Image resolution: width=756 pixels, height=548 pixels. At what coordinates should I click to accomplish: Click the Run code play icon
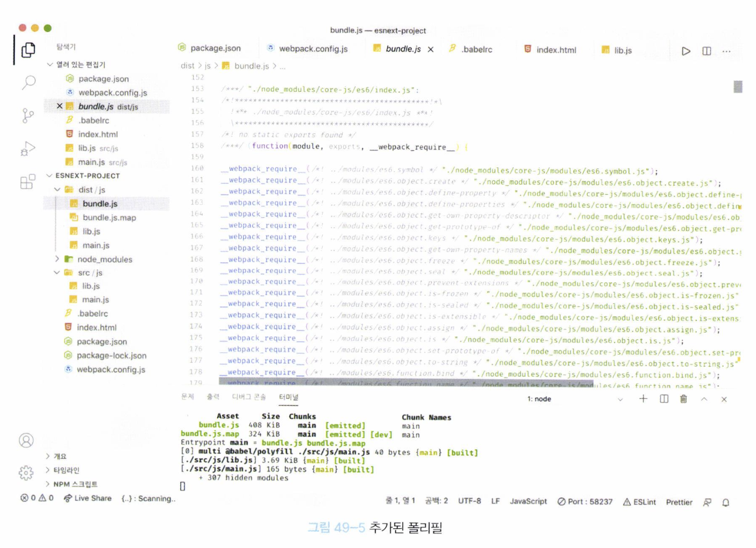(686, 51)
